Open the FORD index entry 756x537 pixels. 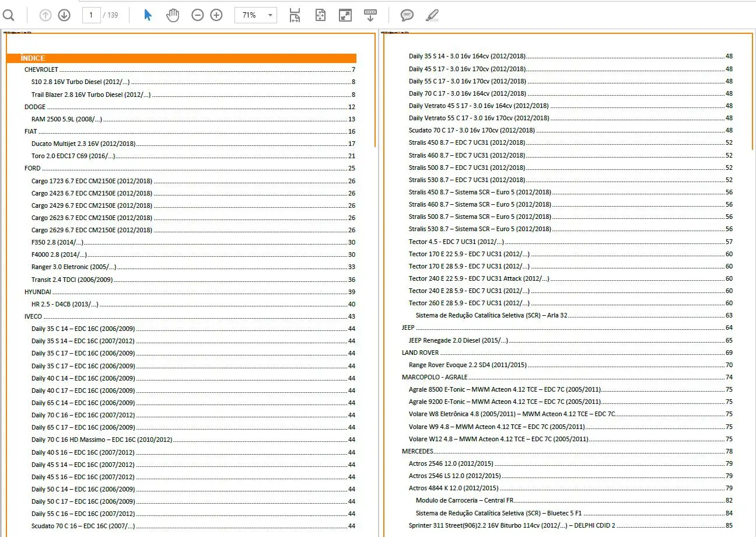coord(190,168)
